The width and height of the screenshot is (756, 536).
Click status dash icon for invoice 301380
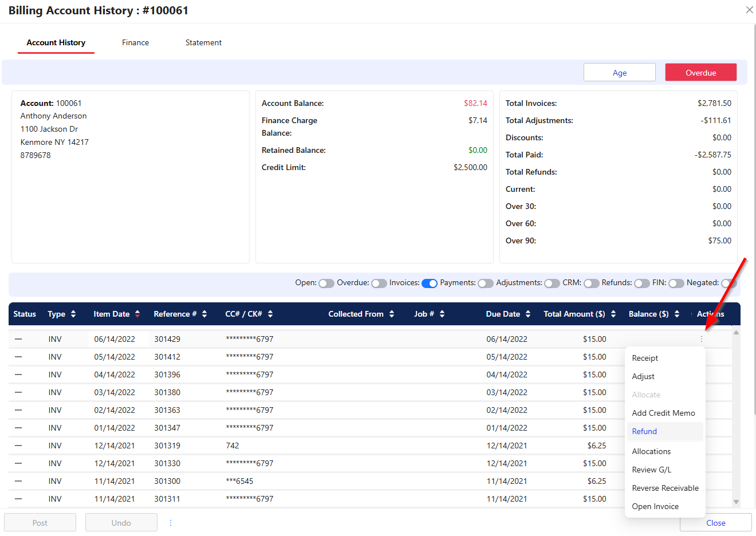[18, 392]
